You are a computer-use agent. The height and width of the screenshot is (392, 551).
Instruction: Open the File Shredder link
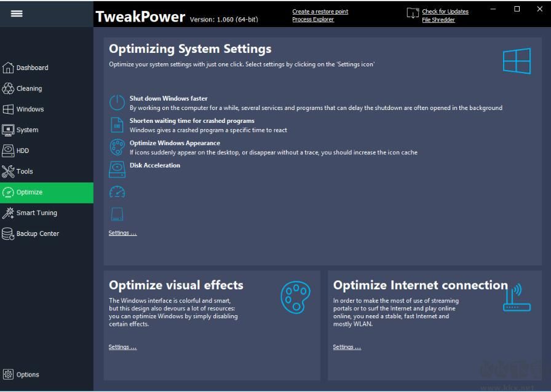(x=438, y=19)
